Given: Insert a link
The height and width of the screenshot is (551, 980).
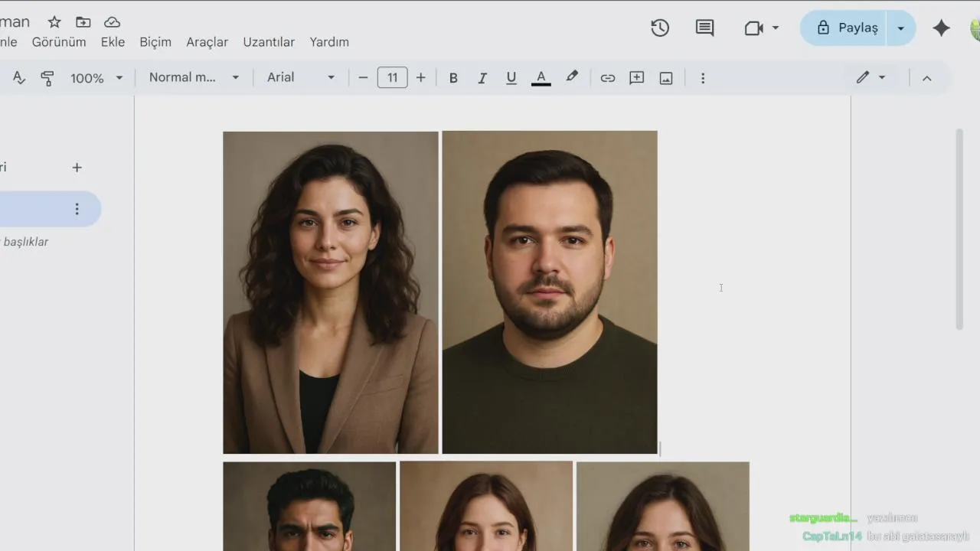Looking at the screenshot, I should coord(608,78).
